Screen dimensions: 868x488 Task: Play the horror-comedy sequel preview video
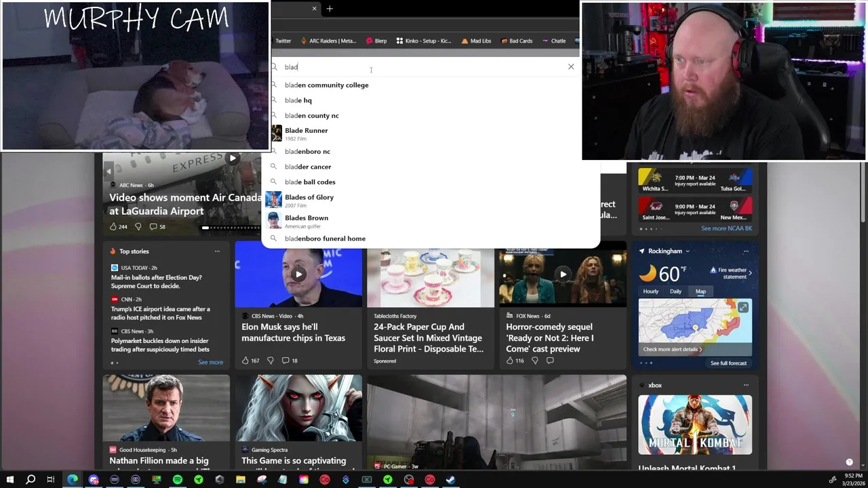pos(563,274)
